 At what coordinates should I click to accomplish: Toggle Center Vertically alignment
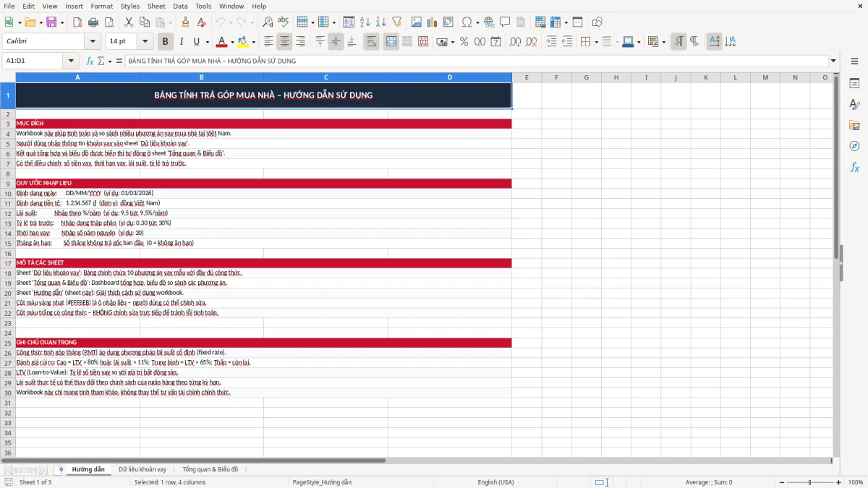click(x=336, y=42)
